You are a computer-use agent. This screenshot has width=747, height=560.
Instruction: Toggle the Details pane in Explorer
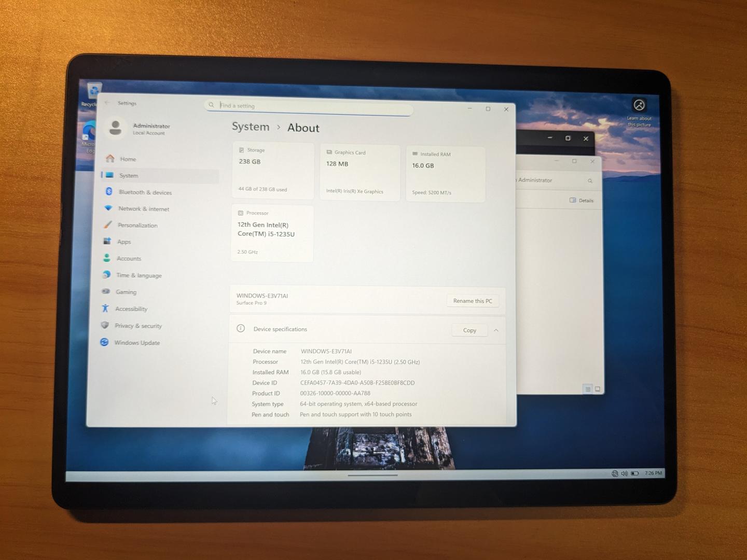[x=581, y=201]
